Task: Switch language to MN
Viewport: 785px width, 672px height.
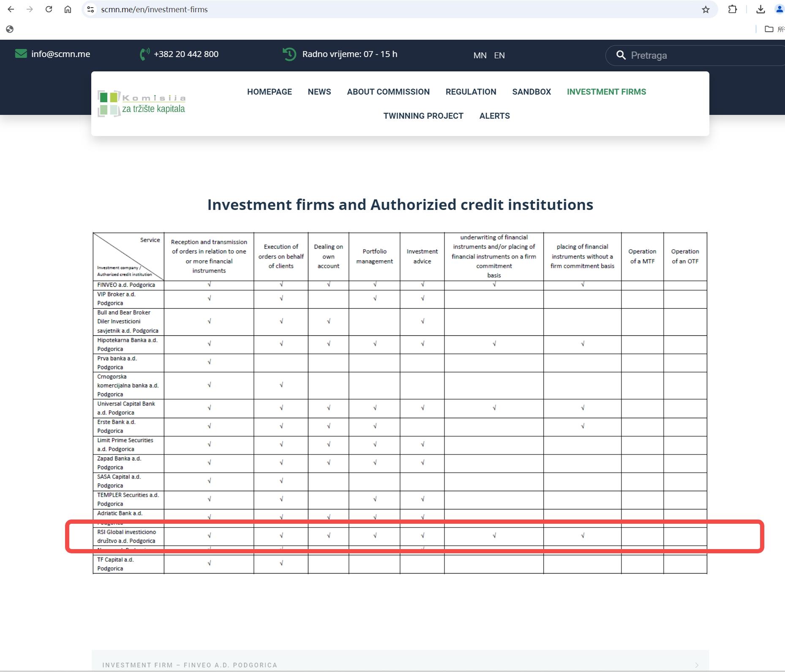Action: tap(480, 55)
